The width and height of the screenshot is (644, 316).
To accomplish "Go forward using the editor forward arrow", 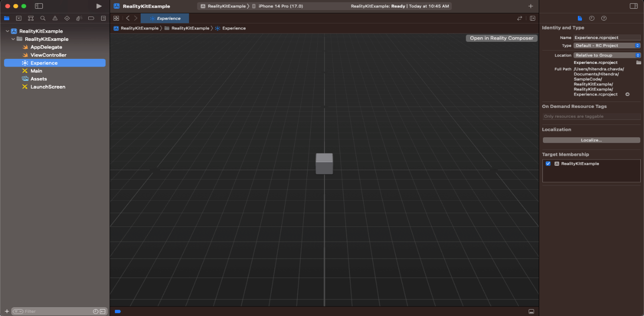I will [x=135, y=18].
